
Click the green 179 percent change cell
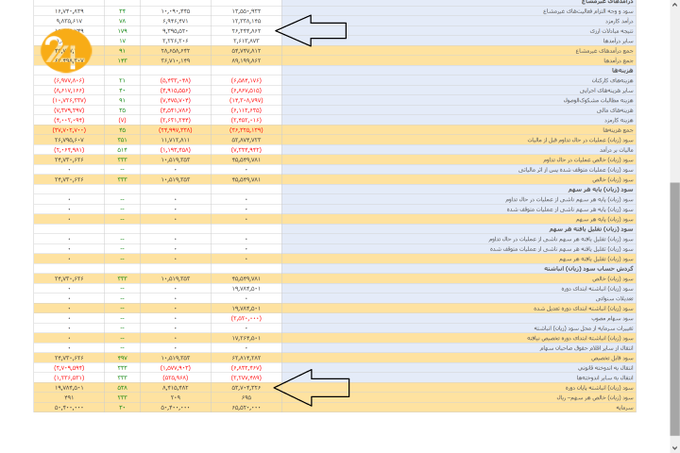pyautogui.click(x=122, y=30)
